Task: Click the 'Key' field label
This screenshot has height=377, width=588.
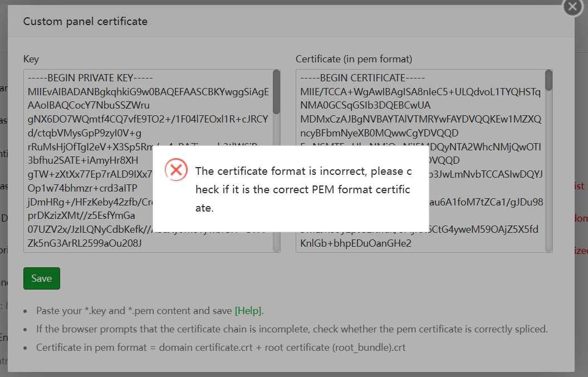Action: point(31,59)
